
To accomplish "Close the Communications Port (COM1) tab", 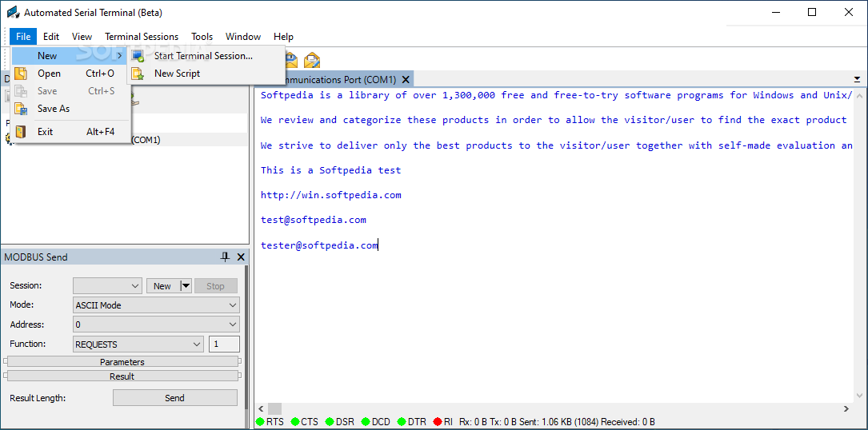I will click(x=406, y=80).
